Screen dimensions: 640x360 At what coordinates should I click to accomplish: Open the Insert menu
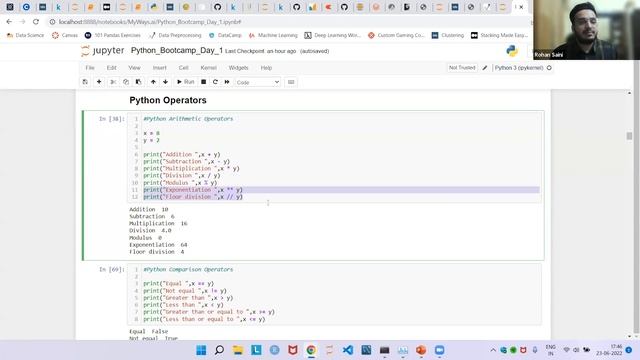click(160, 68)
